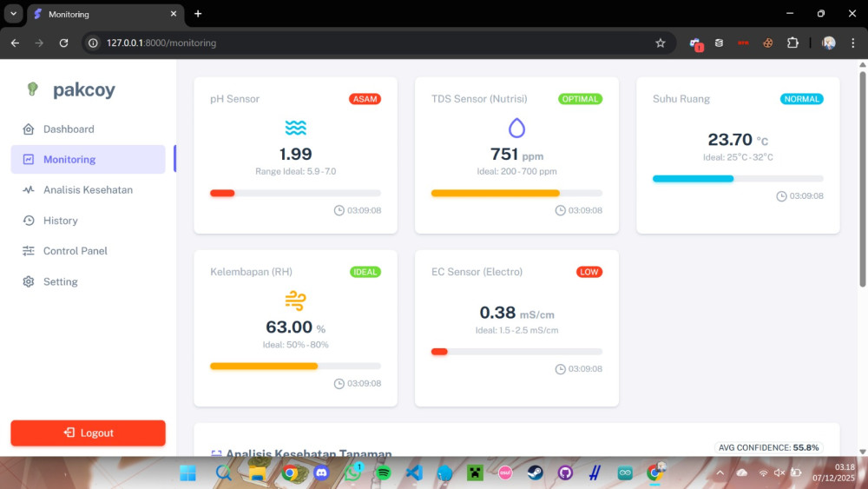Open the browser Extensions puzzle icon
This screenshot has height=489, width=868.
click(x=792, y=43)
